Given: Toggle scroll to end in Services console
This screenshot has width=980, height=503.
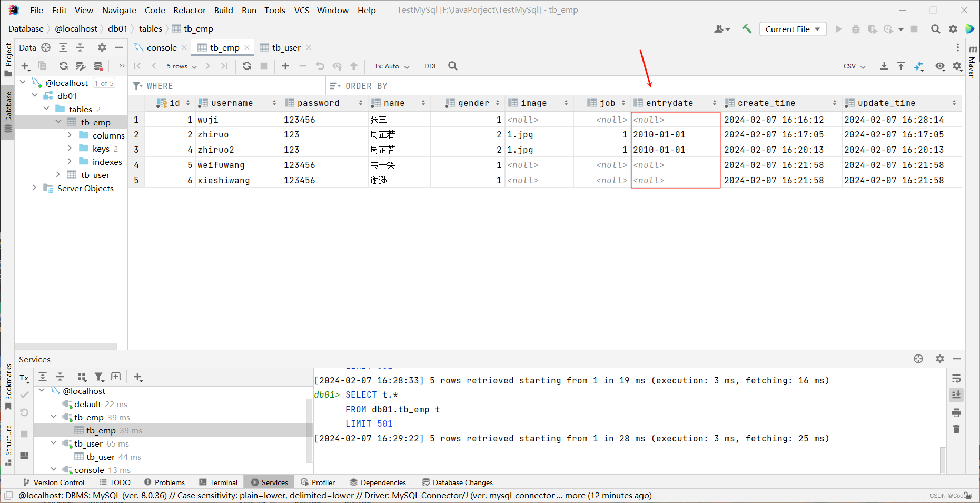Looking at the screenshot, I should pos(956,394).
